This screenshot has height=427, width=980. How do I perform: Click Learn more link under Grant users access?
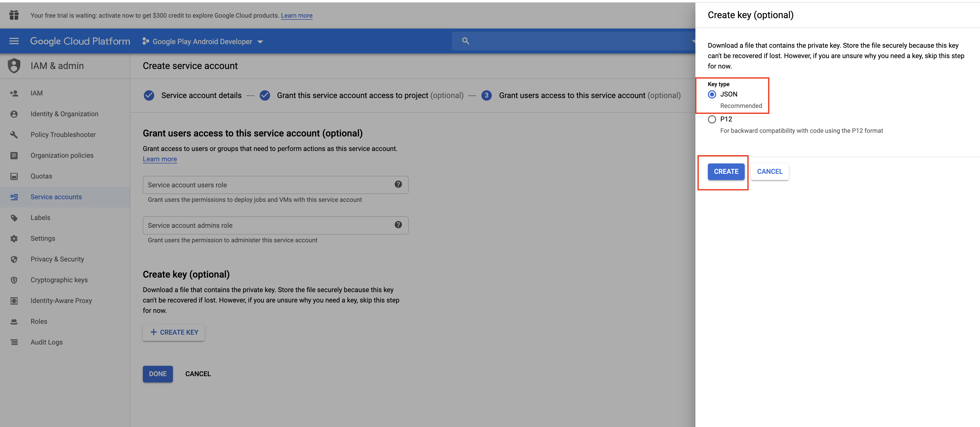160,159
